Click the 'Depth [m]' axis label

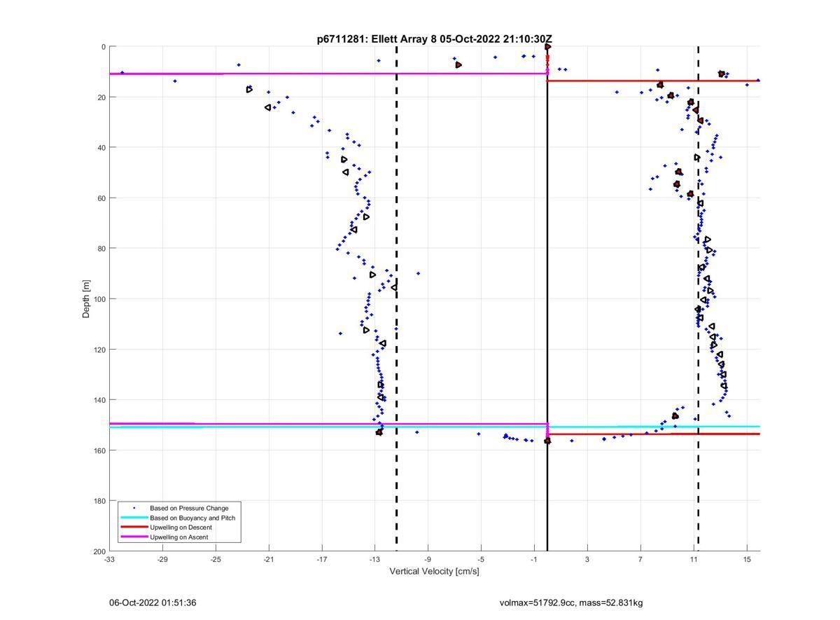86,299
